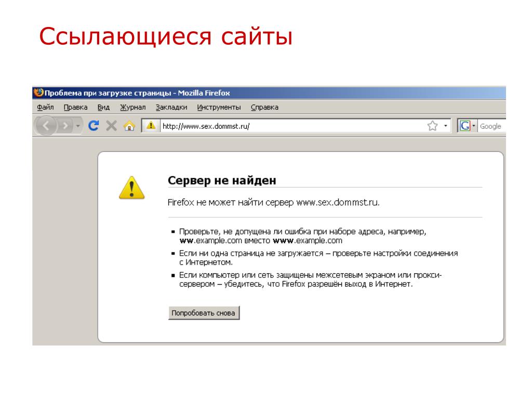Reload the page with the blue refresh icon

pyautogui.click(x=94, y=126)
